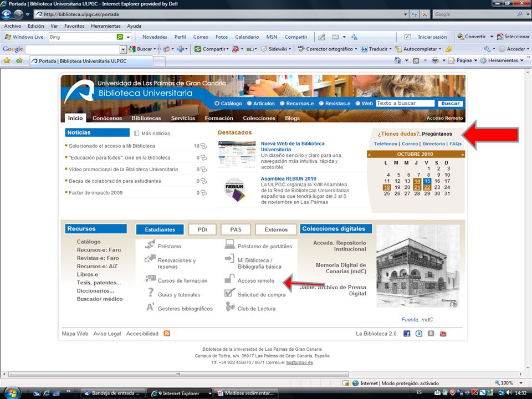Open Google toolbar wrench settings icon
The width and height of the screenshot is (532, 399).
click(x=487, y=49)
